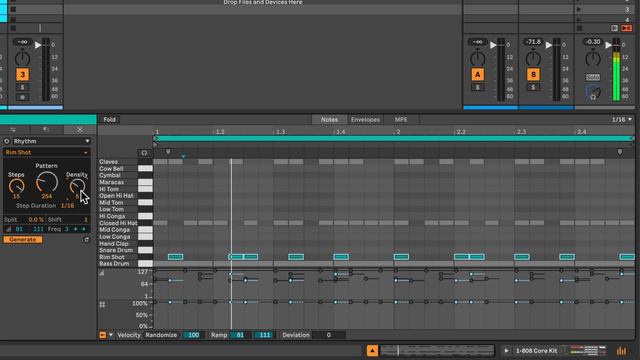Image resolution: width=640 pixels, height=360 pixels.
Task: Toggle the lane visibility button at bottom-left of editor
Action: point(102,335)
